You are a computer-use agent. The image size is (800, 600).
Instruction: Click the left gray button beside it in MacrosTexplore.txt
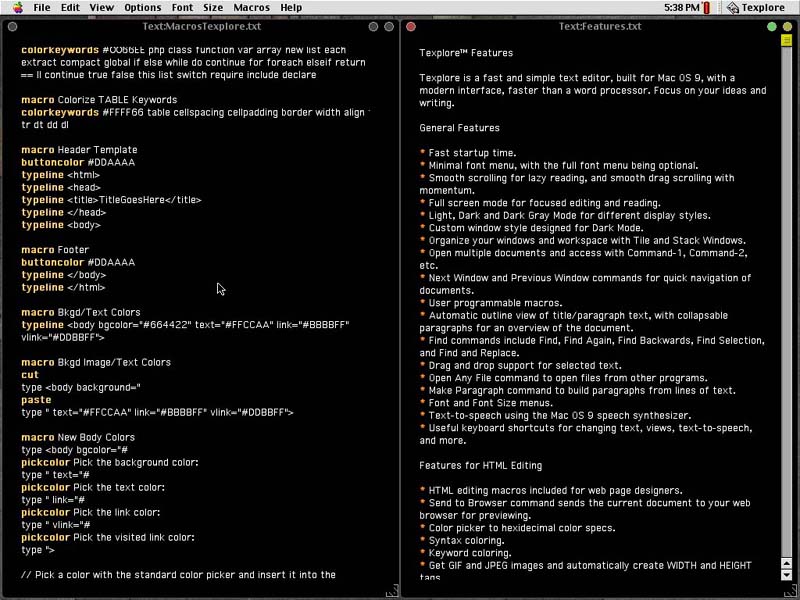(373, 27)
